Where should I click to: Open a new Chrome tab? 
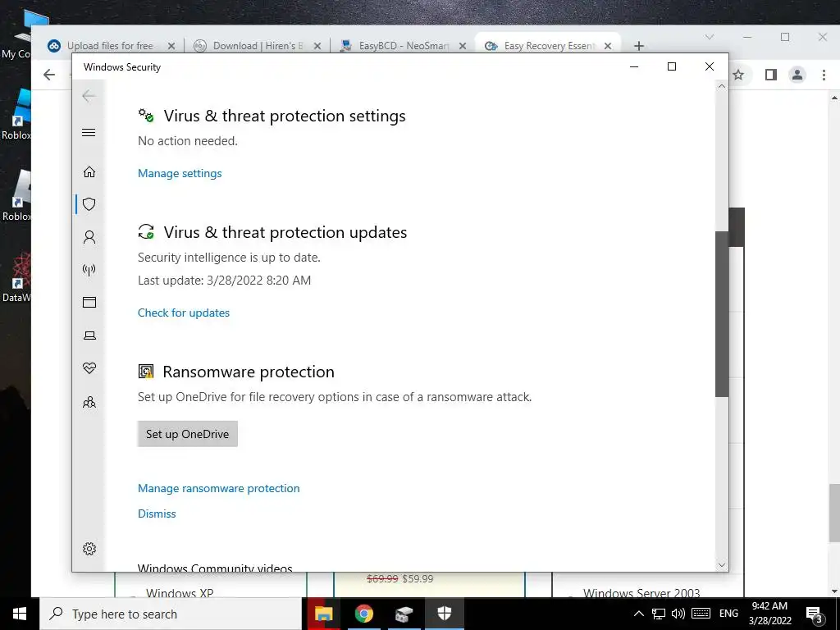pyautogui.click(x=638, y=46)
